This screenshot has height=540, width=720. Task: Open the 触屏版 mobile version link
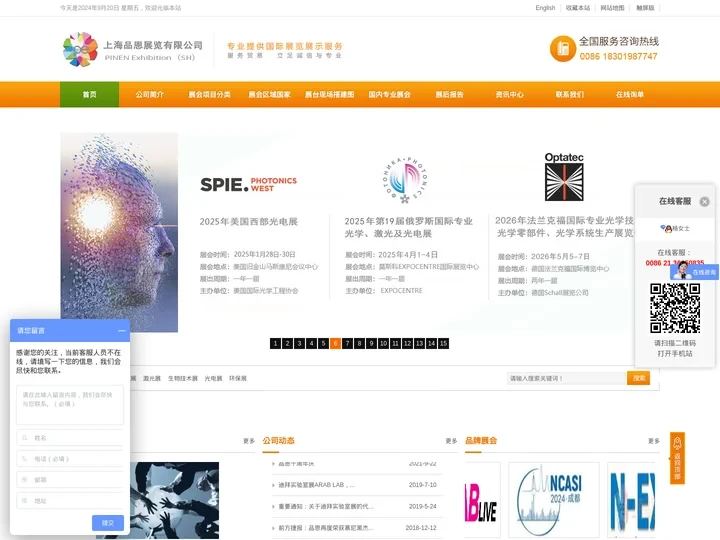click(x=645, y=8)
